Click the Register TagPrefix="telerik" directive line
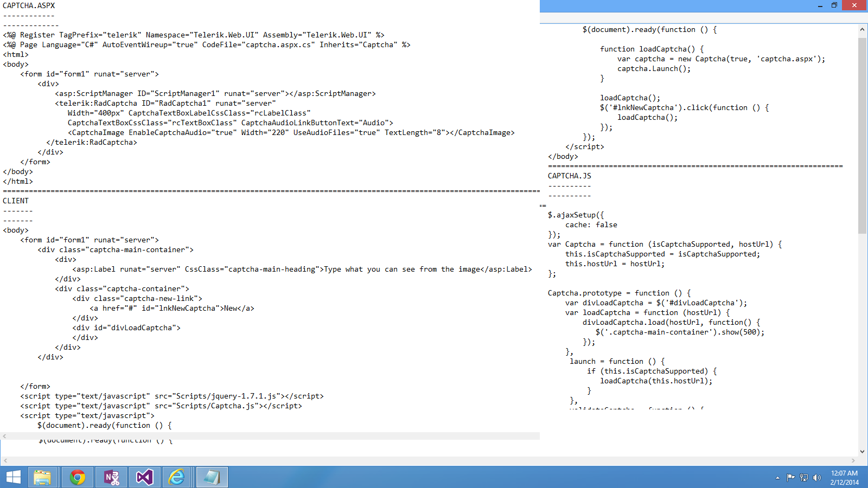The height and width of the screenshot is (488, 868). [194, 35]
